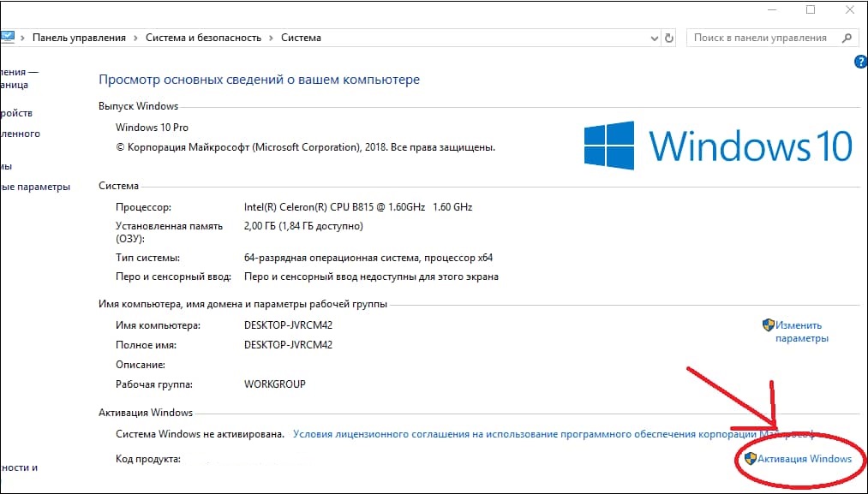Image resolution: width=868 pixels, height=494 pixels.
Task: Click the Windows 10 logo
Action: point(718,146)
